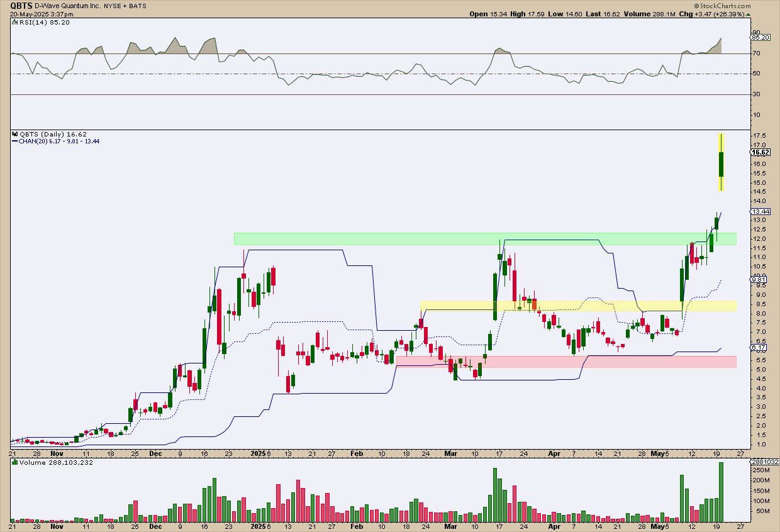Click the Mar label below the volume panel
780x532 pixels.
click(x=450, y=526)
